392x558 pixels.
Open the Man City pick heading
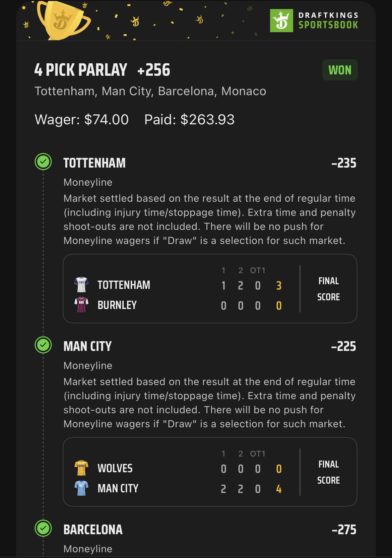(x=87, y=346)
